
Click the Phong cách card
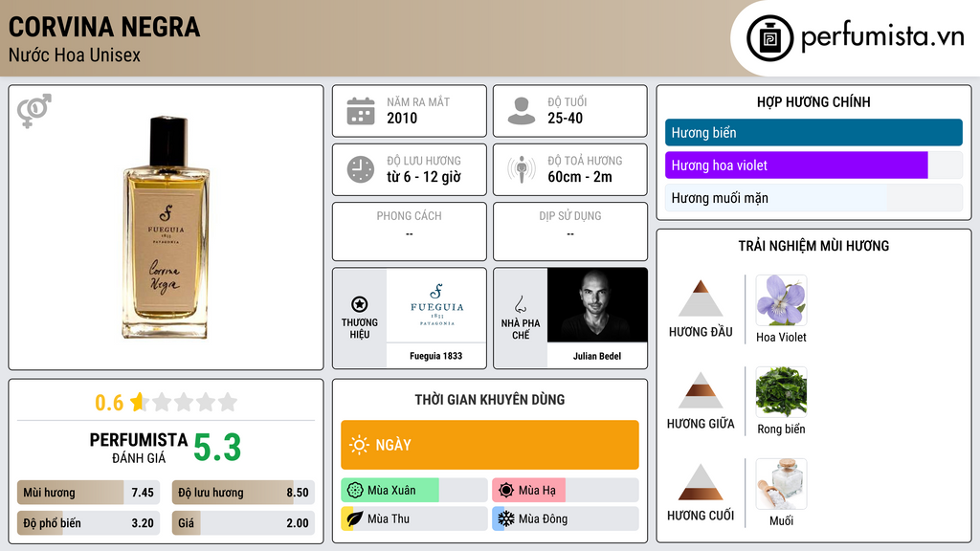(410, 231)
